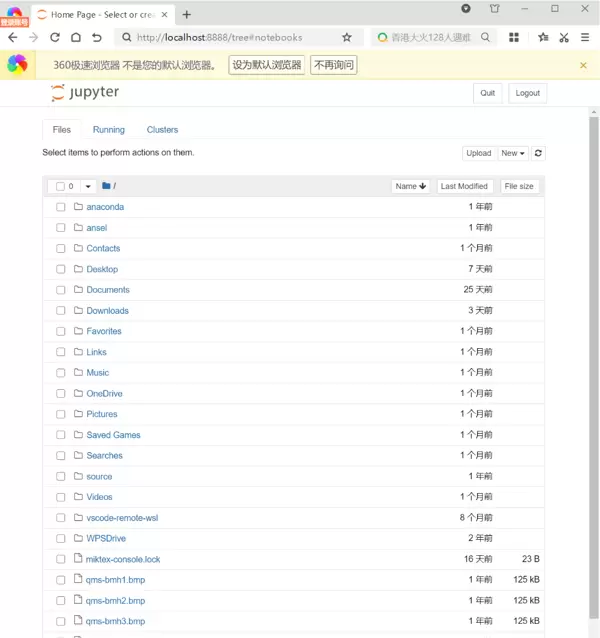Click the browser reload page icon

55,37
